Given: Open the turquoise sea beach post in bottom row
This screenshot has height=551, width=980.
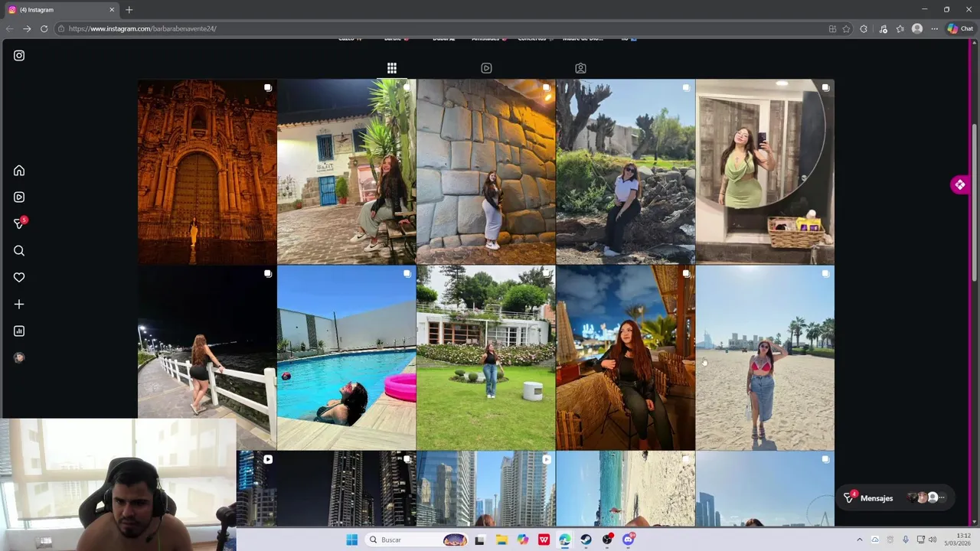Looking at the screenshot, I should coord(625,488).
